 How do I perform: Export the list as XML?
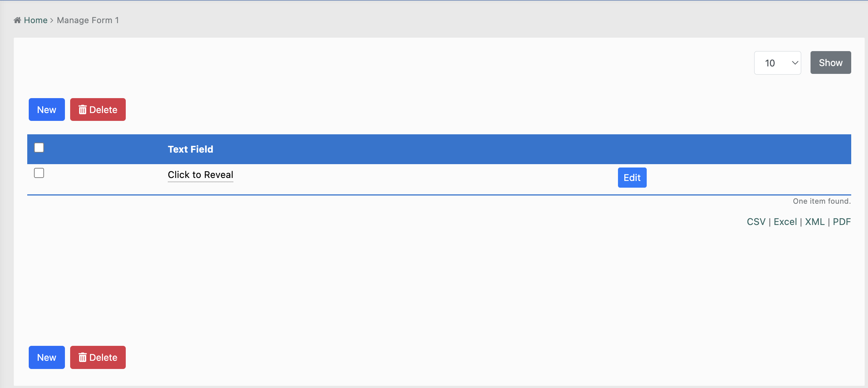[815, 222]
